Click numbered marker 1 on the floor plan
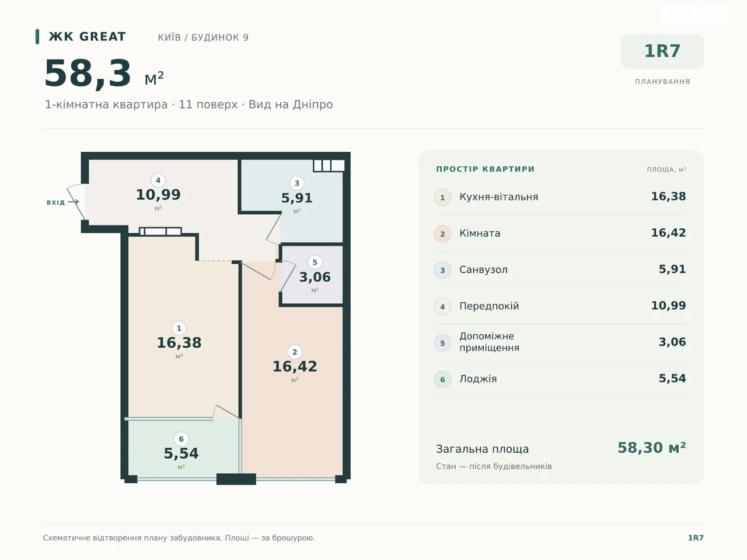 [179, 328]
